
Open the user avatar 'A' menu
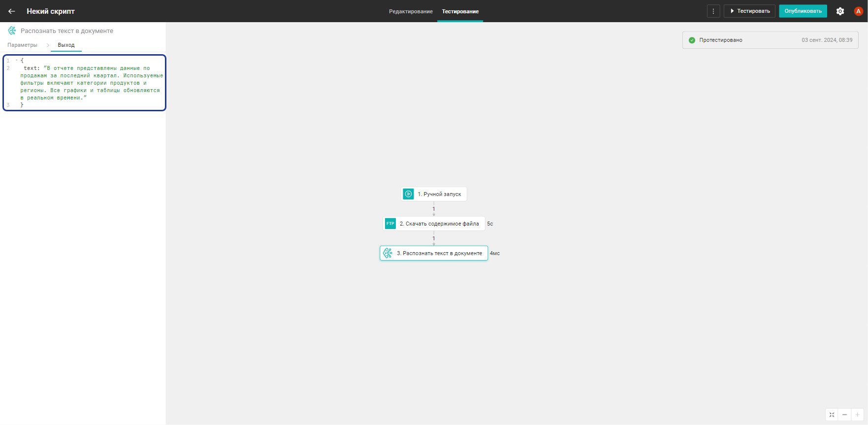pos(858,11)
